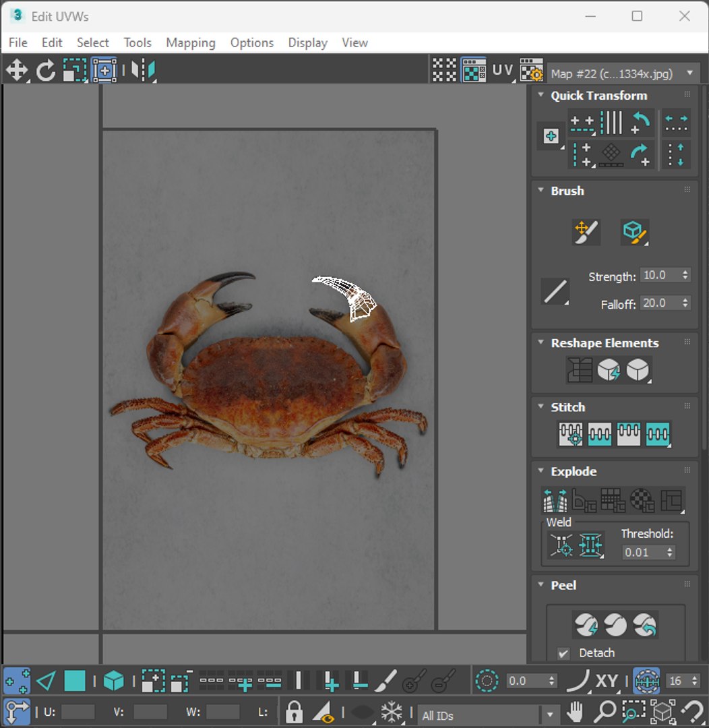Click the Mirror horizontal tool
This screenshot has width=709, height=728.
[143, 71]
